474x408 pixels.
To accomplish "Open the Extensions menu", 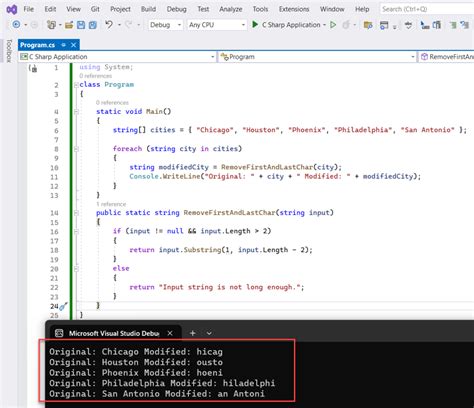I will (294, 9).
